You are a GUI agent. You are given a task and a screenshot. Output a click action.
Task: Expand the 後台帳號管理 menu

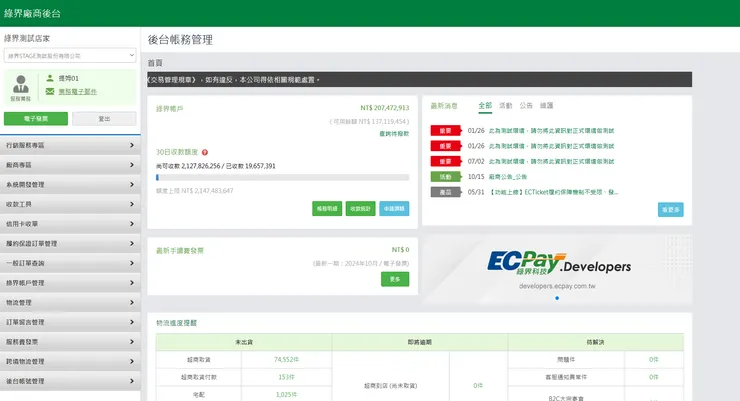point(70,381)
